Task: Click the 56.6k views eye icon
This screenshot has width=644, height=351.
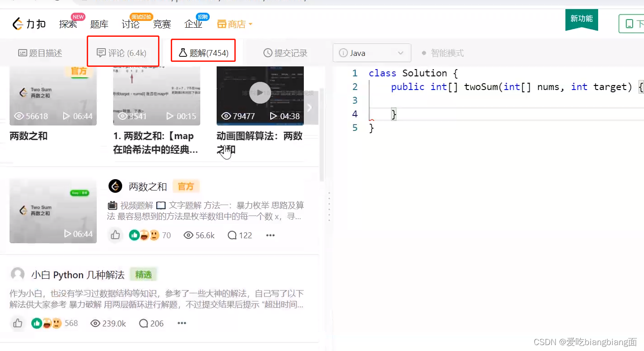Action: coord(188,235)
